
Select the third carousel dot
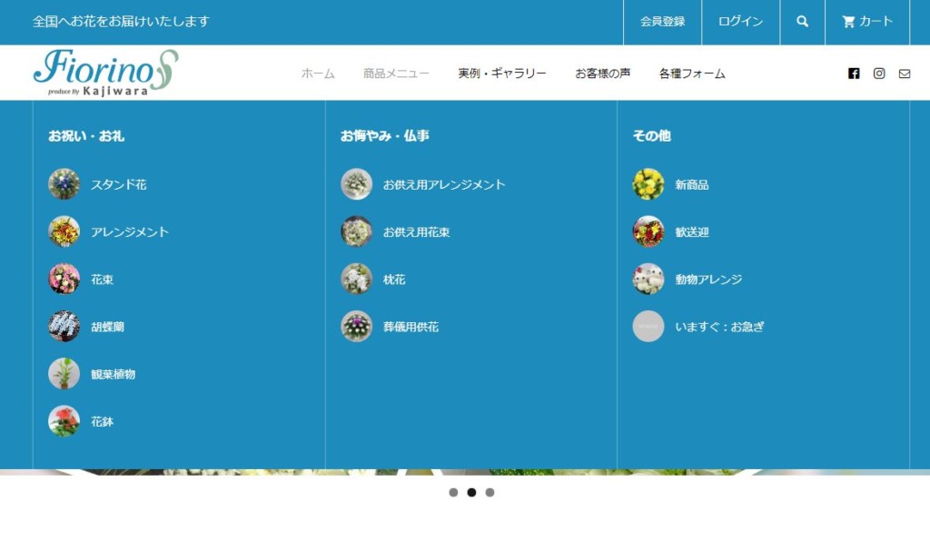coord(490,493)
